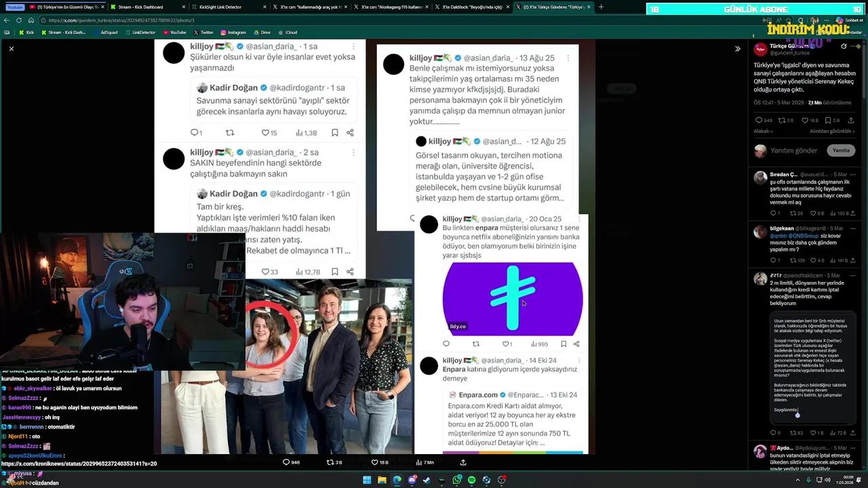Open the YouTube Türkiye'nin En Gizemli tab
The image size is (868, 488).
pyautogui.click(x=66, y=7)
